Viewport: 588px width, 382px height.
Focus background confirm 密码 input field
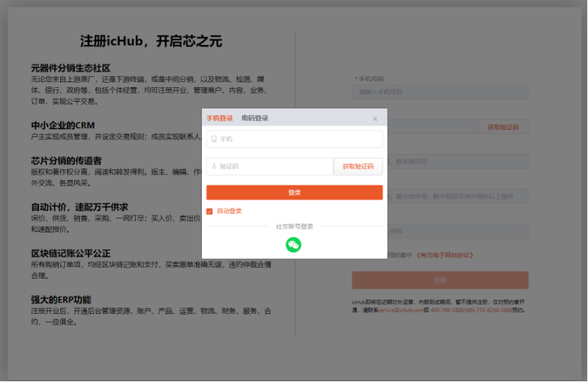click(457, 231)
